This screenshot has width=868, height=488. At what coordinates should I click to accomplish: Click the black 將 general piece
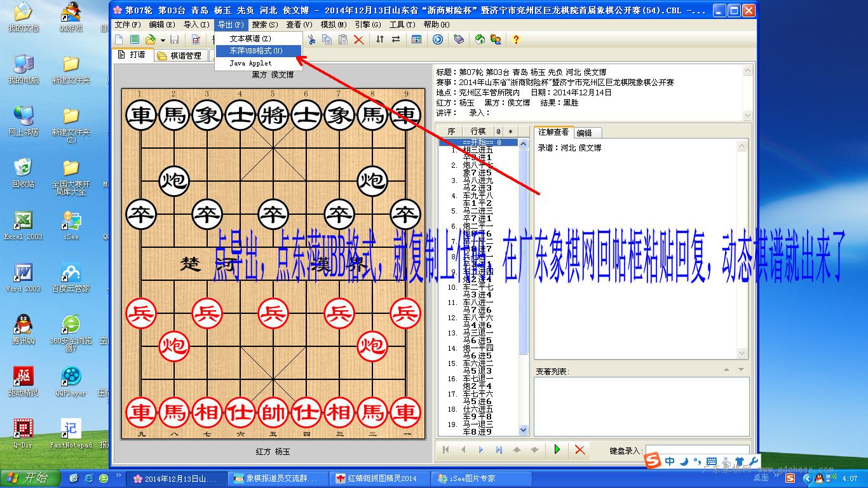[x=273, y=114]
